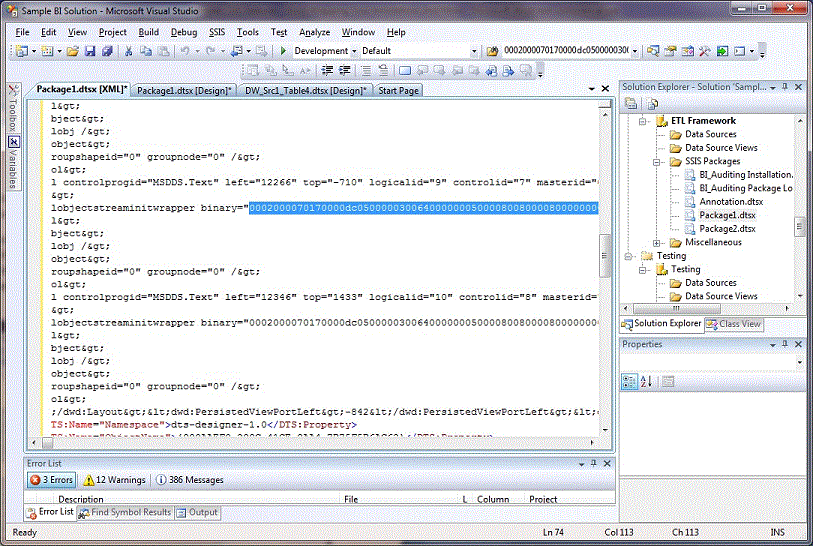Switch to the Class View tab

coord(733,324)
